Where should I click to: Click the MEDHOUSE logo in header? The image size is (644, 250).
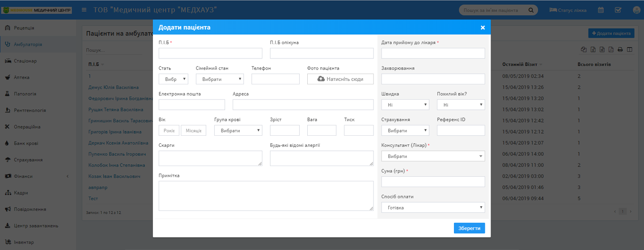tap(37, 10)
